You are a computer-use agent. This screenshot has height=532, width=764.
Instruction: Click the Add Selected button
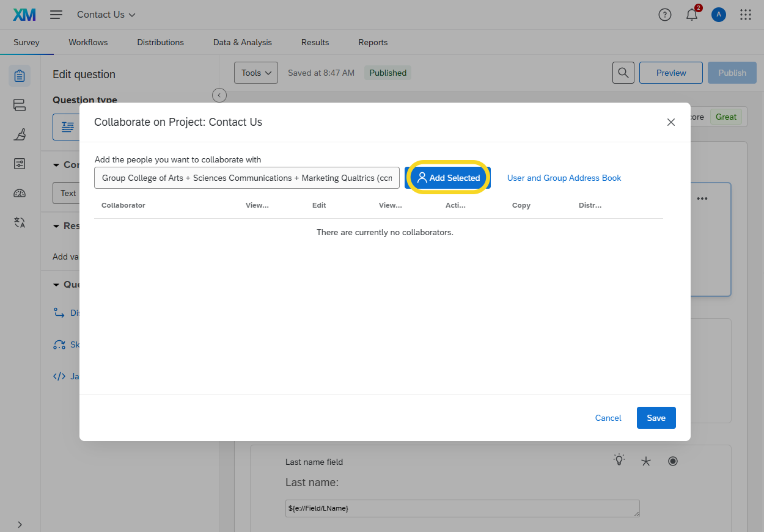pyautogui.click(x=448, y=178)
